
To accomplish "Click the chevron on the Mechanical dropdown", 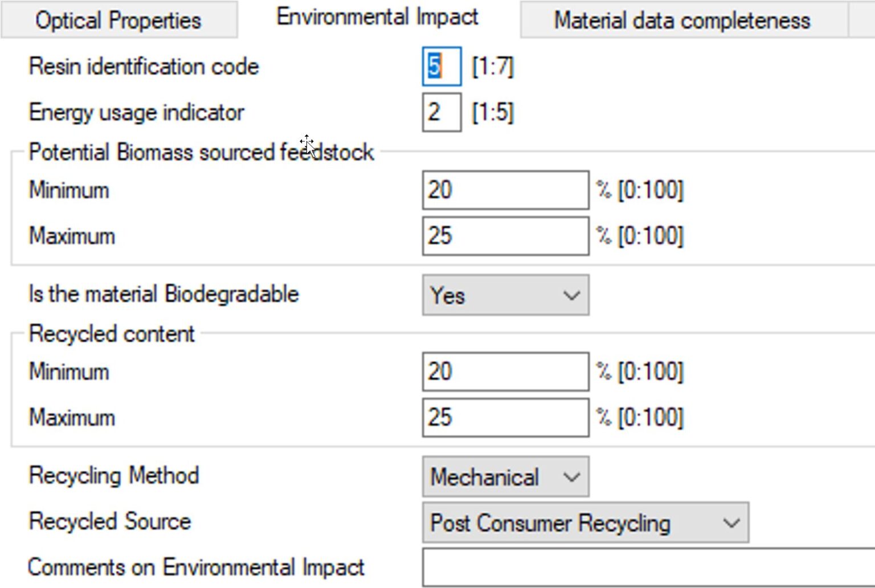I will click(x=571, y=476).
